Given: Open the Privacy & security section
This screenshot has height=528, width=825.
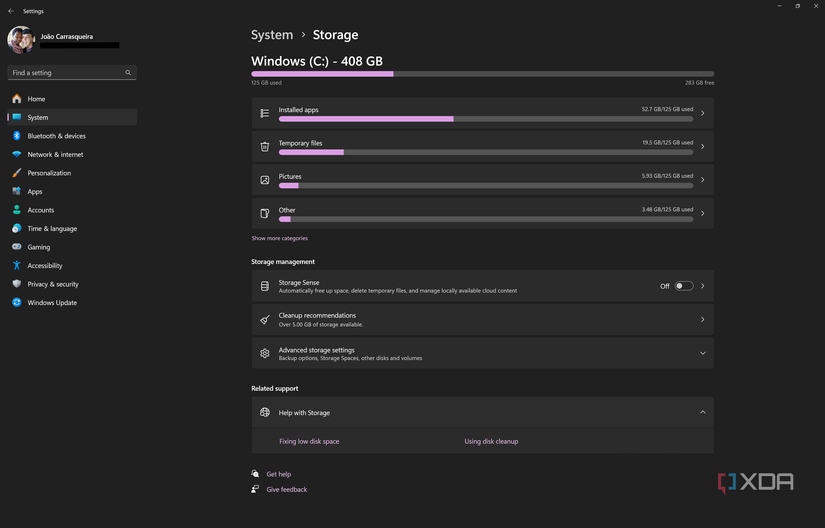Looking at the screenshot, I should 72,284.
